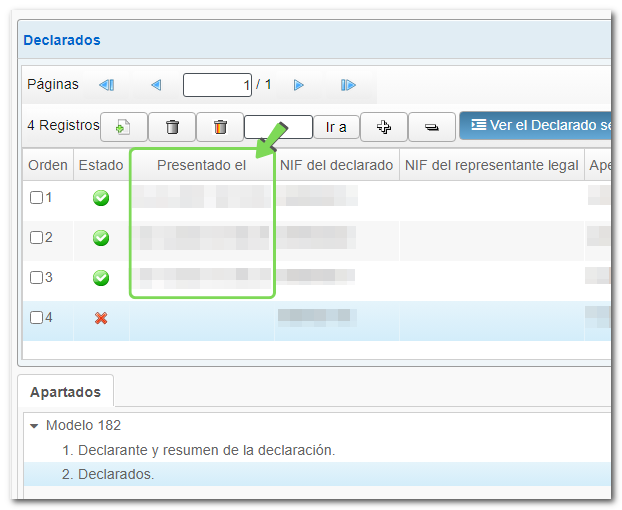The image size is (622, 510).
Task: Go to the first page of records
Action: tap(107, 85)
